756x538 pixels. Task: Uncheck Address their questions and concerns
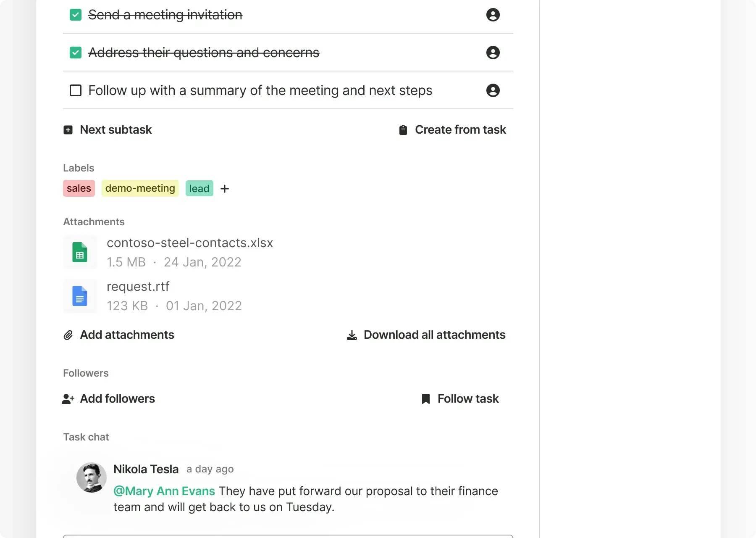point(76,53)
